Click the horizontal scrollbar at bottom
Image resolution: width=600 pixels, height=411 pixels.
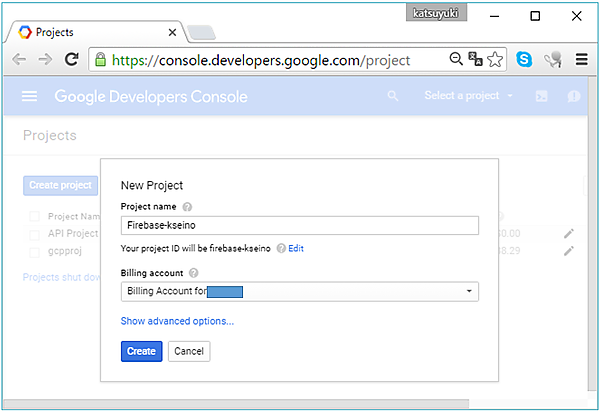coord(236,404)
